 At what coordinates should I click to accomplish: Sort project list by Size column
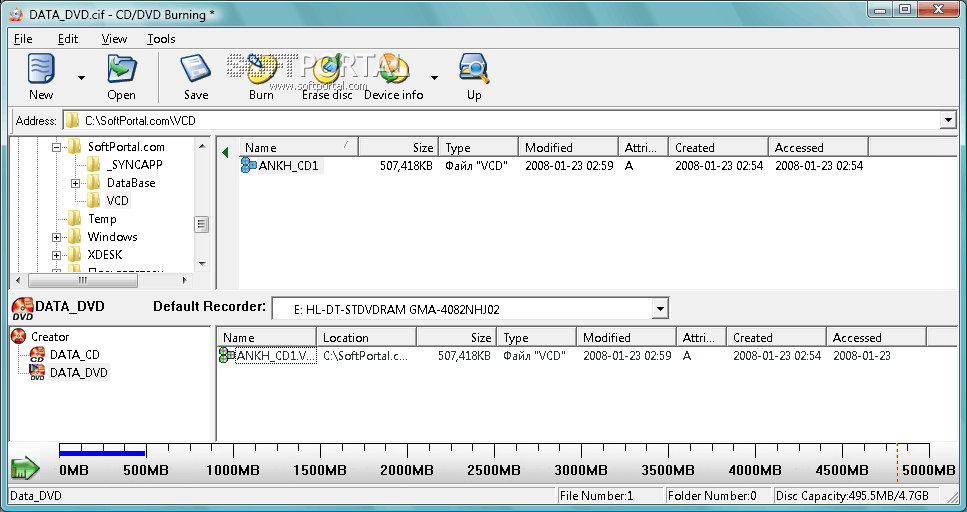point(456,337)
